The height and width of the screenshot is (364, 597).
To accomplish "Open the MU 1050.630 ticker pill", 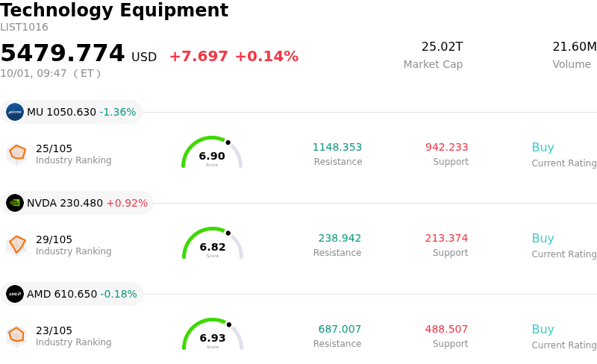I will tap(71, 112).
